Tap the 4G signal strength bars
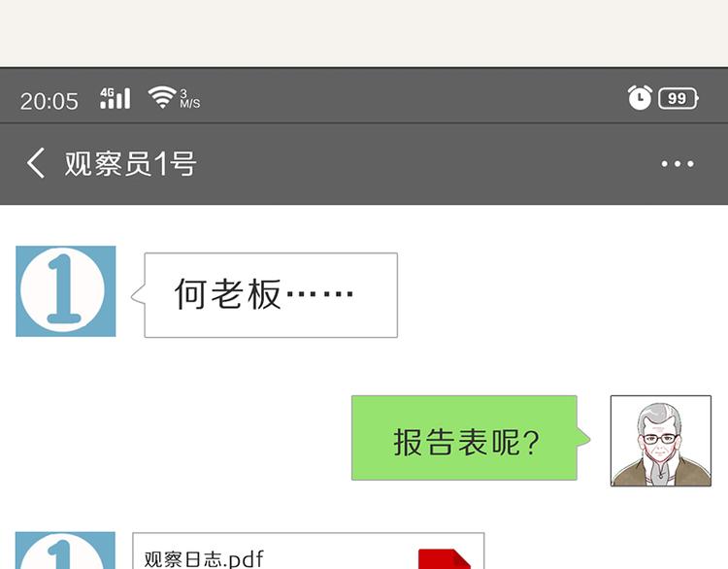Screen dimensions: 728x569 [x=116, y=98]
